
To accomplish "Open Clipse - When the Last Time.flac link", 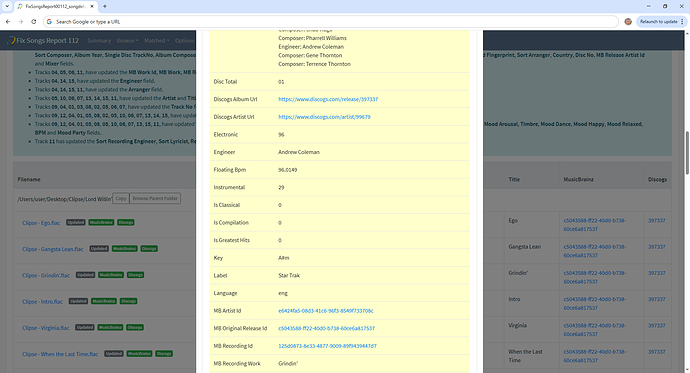I will tap(60, 354).
